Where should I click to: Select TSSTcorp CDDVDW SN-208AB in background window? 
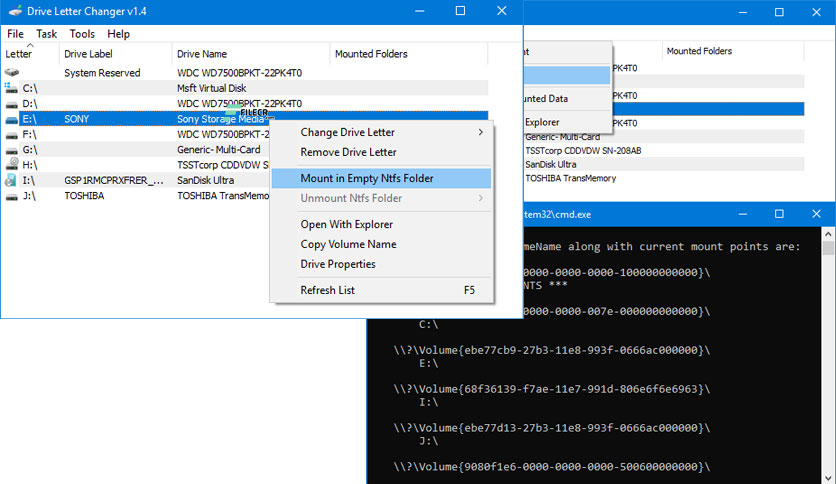point(583,150)
